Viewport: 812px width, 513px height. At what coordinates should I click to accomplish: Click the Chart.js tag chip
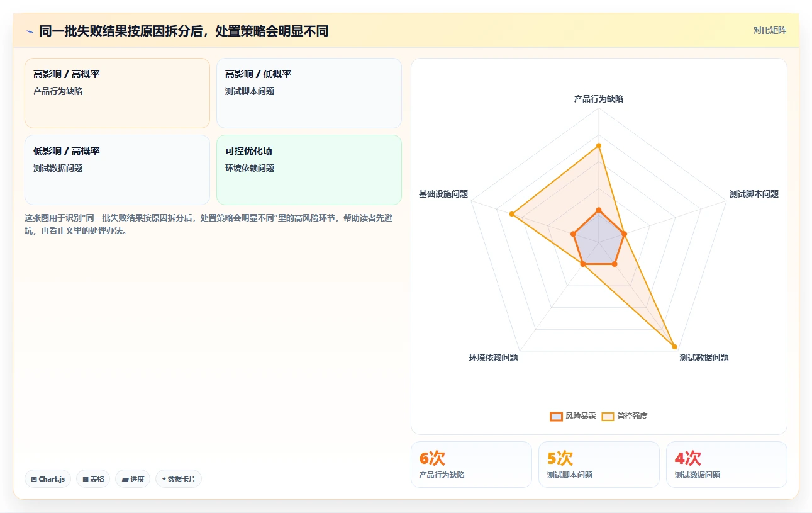click(x=48, y=479)
